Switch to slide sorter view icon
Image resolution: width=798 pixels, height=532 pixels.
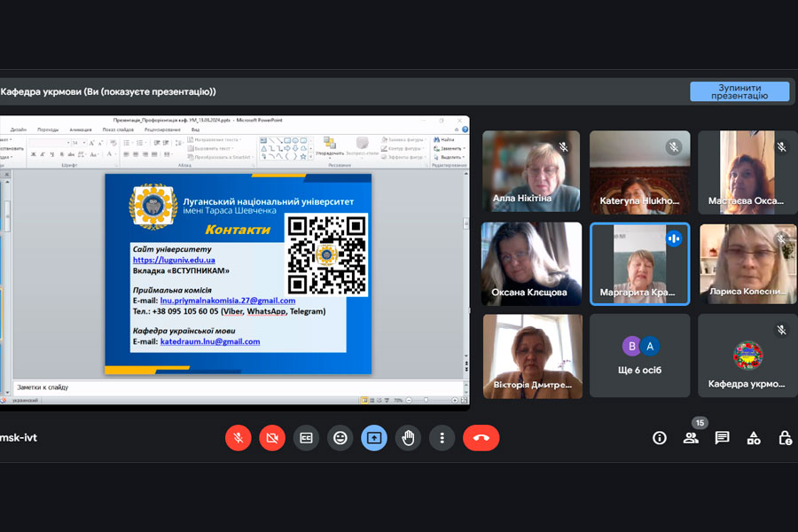[372, 401]
